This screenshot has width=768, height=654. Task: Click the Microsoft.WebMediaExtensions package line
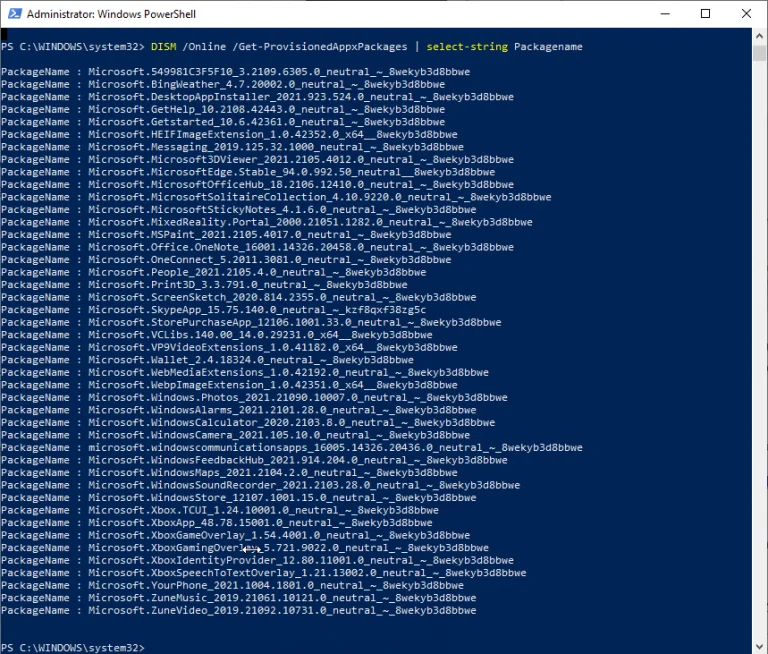click(x=245, y=373)
